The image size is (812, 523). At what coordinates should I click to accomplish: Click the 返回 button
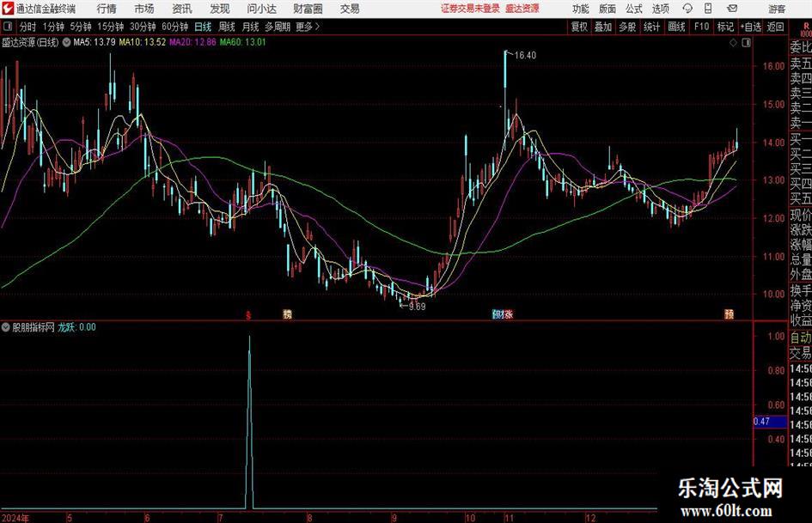coord(775,27)
